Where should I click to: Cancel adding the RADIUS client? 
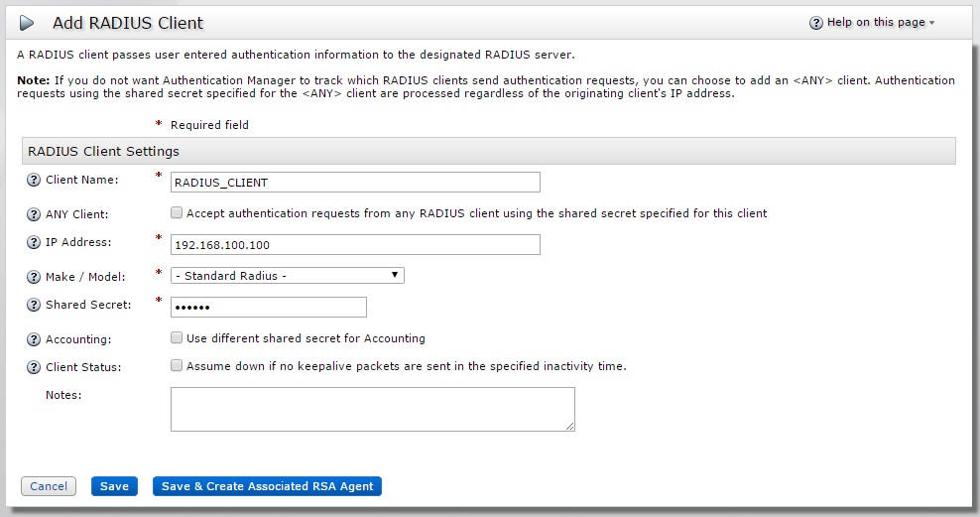(49, 486)
